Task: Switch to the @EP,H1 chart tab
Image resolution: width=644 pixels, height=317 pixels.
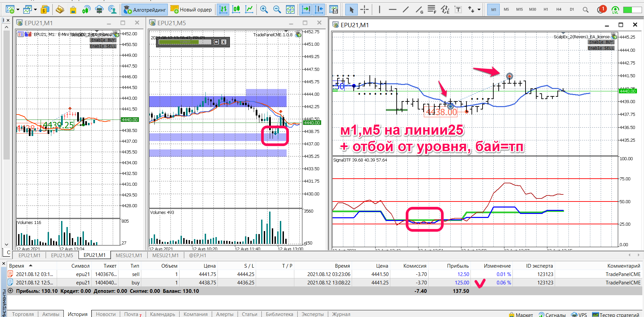Action: [198, 256]
